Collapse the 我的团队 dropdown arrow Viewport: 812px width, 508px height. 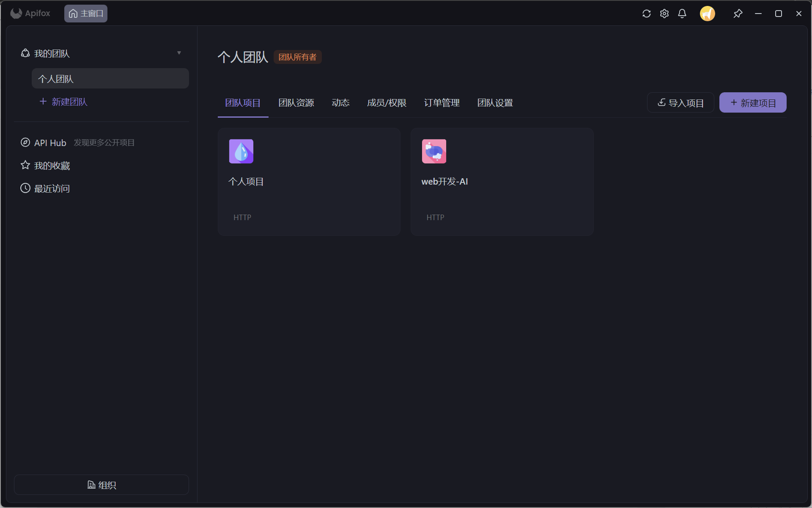[x=179, y=53]
